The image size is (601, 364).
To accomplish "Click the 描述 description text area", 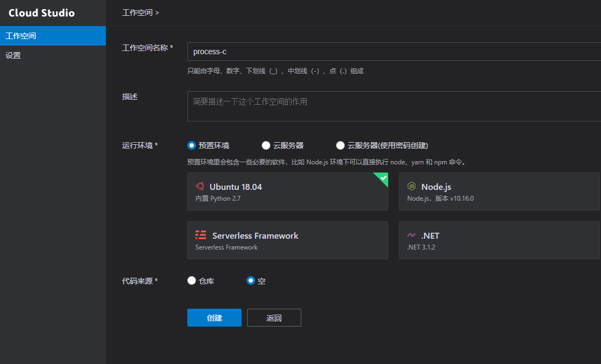I will 394,106.
